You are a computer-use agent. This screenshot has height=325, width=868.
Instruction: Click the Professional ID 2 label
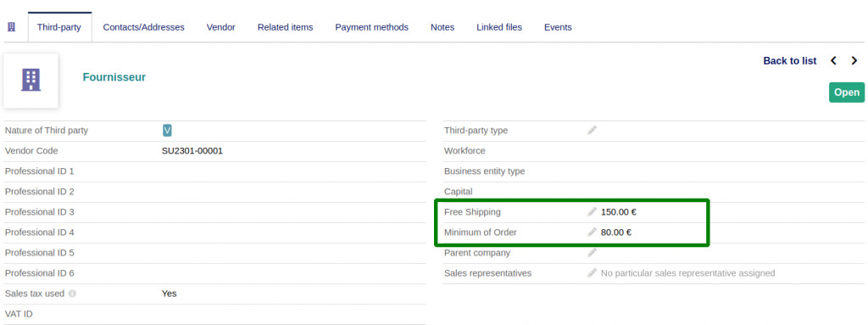point(39,191)
